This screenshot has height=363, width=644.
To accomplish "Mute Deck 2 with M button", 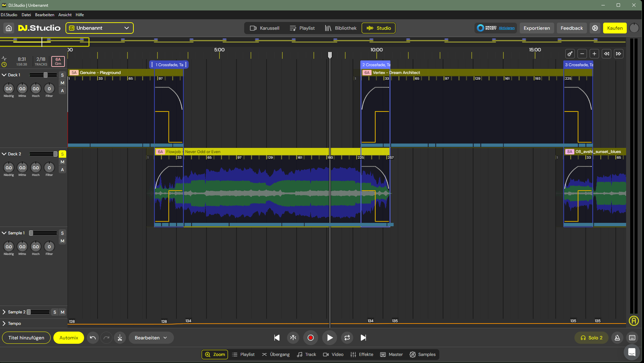I will [62, 162].
